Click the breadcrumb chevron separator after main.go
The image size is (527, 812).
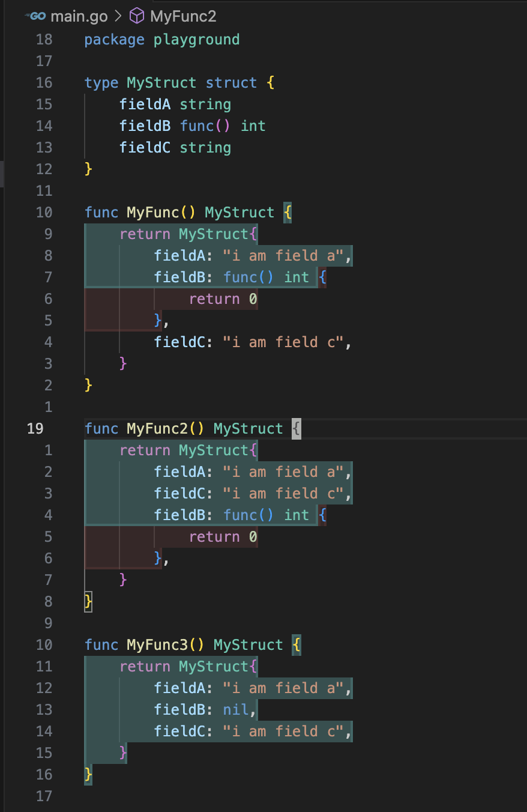point(118,16)
